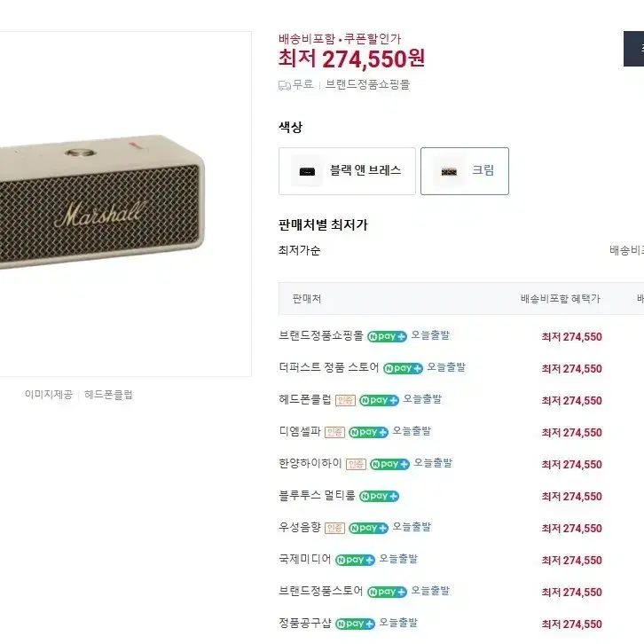Click 헤드폰클럽 image provider link below the photo

point(108,395)
